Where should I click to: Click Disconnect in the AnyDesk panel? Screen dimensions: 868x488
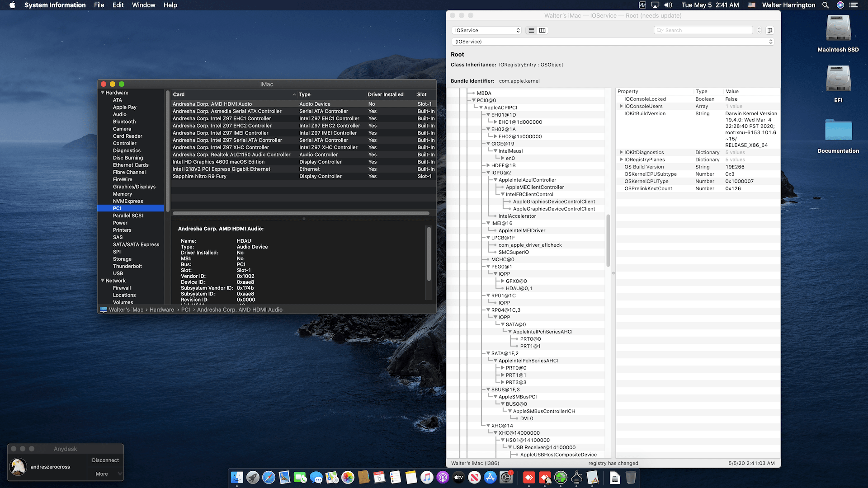105,460
